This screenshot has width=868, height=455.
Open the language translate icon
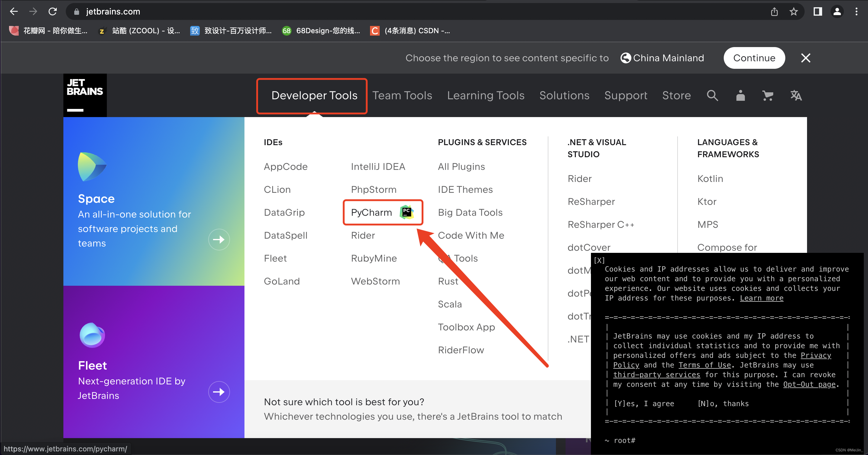pos(796,95)
